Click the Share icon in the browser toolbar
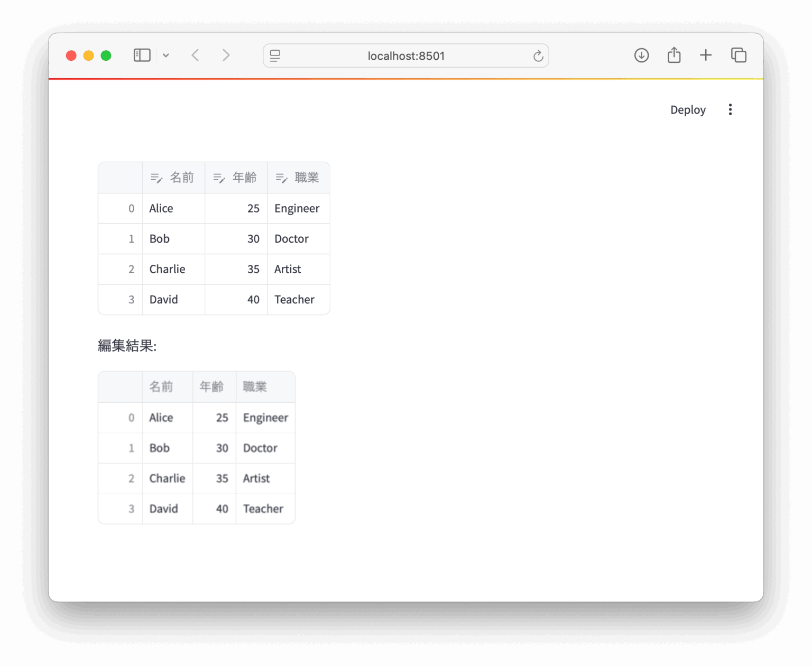 (673, 54)
